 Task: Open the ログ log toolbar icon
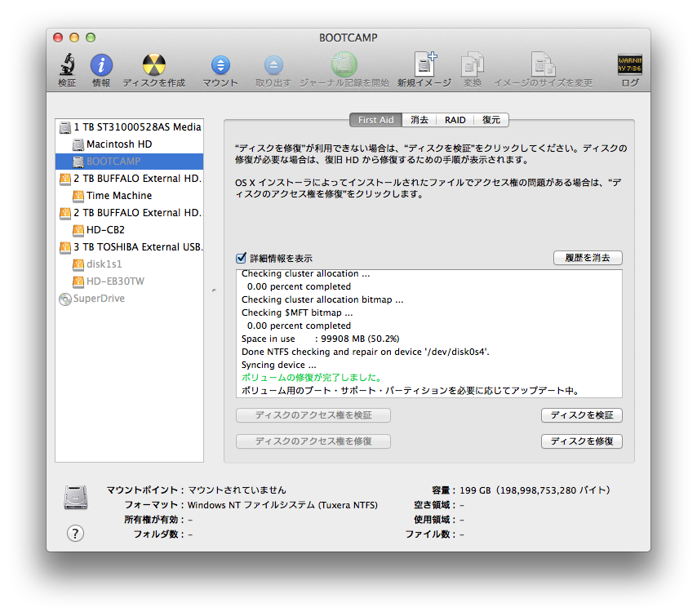coord(630,65)
